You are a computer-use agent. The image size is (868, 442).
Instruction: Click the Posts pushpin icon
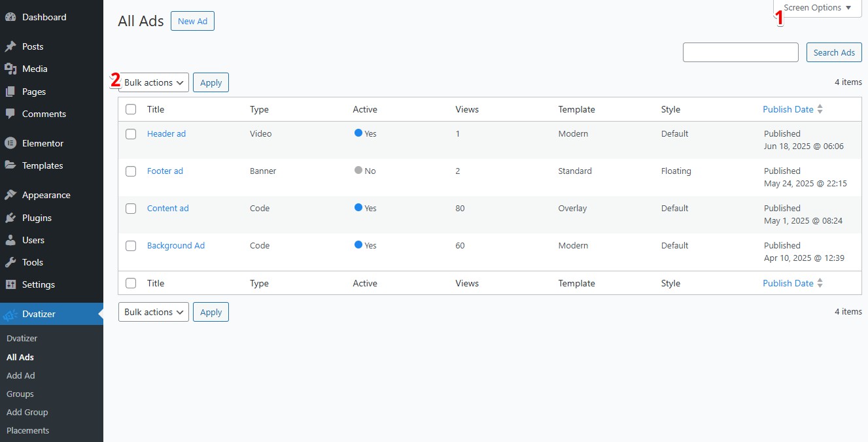coord(10,46)
